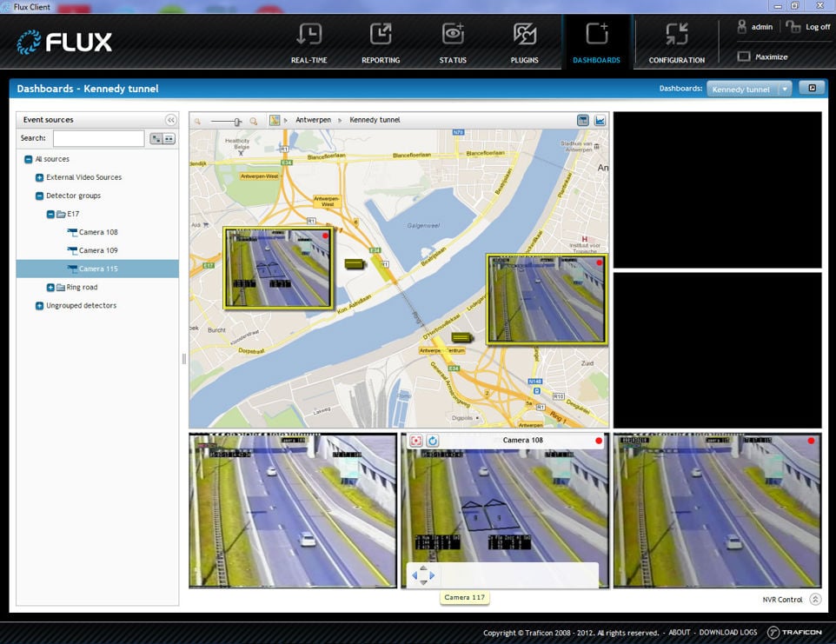The image size is (836, 644).
Task: Expand the External Video Sources node
Action: click(x=39, y=177)
